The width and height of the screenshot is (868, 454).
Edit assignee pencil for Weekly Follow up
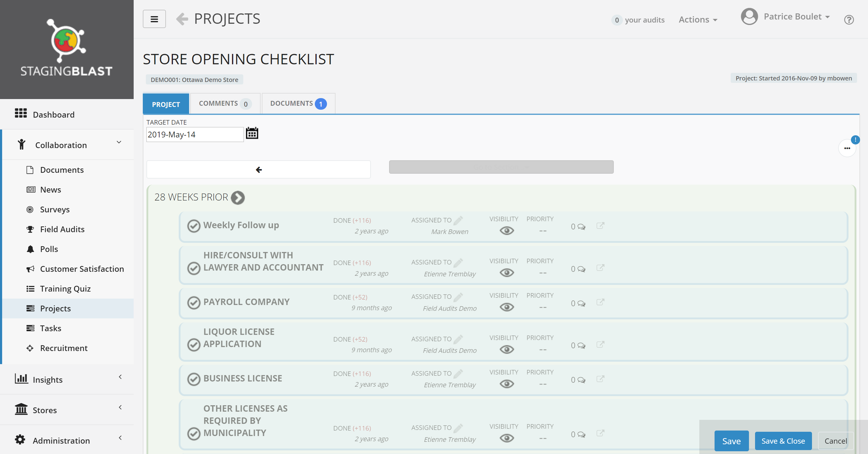458,220
